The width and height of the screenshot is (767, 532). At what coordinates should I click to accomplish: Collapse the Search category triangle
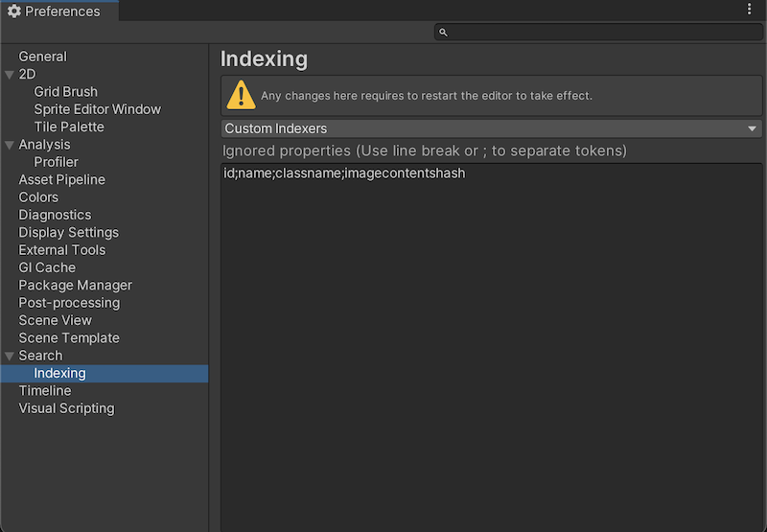pos(10,356)
